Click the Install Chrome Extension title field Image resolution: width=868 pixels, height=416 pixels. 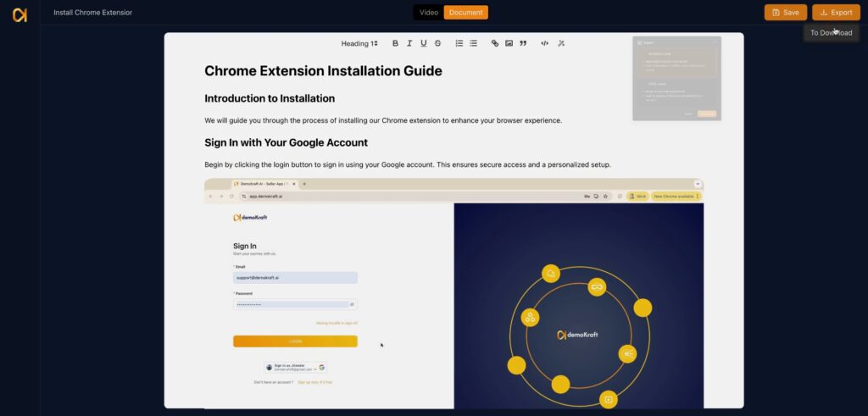pyautogui.click(x=92, y=13)
